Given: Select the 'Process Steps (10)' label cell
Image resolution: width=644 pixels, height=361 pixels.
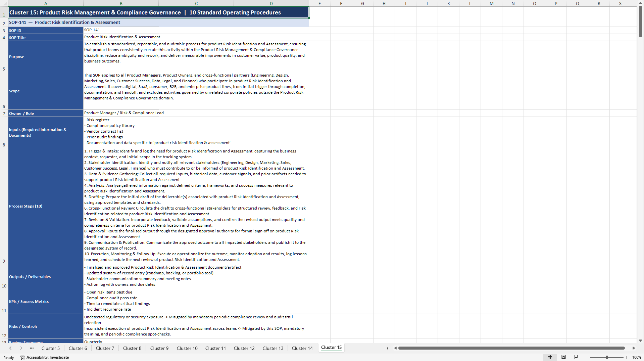Looking at the screenshot, I should (46, 206).
